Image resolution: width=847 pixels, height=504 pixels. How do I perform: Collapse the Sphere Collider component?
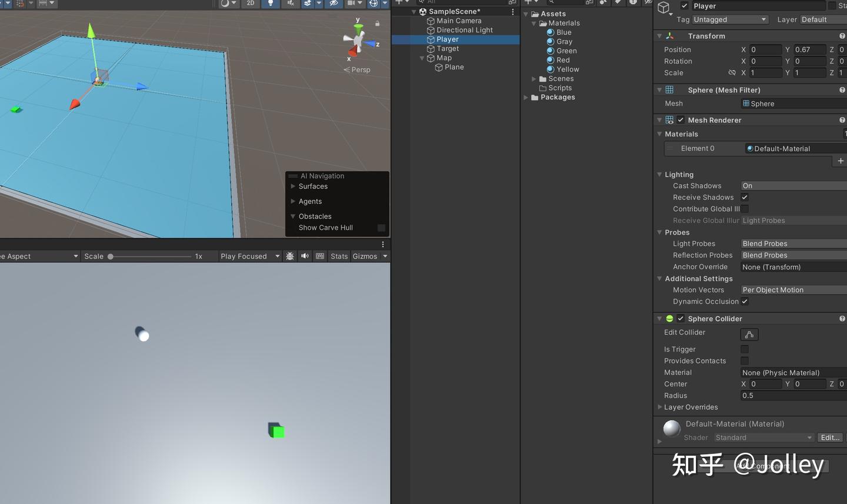(x=659, y=318)
